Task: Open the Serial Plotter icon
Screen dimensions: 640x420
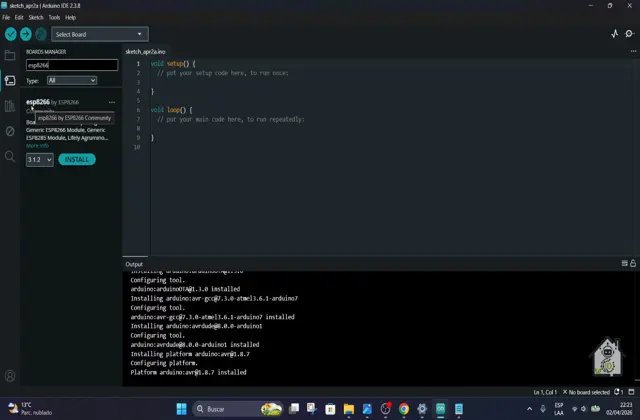Action: [615, 34]
